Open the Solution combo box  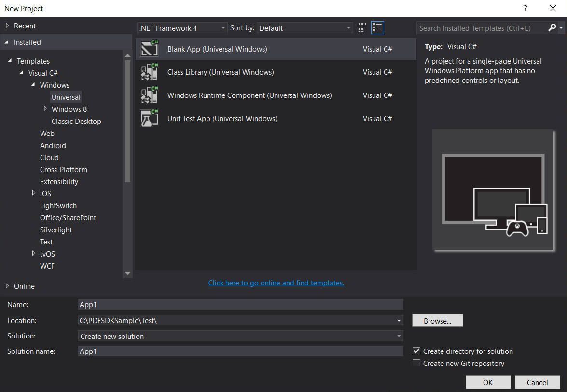240,336
